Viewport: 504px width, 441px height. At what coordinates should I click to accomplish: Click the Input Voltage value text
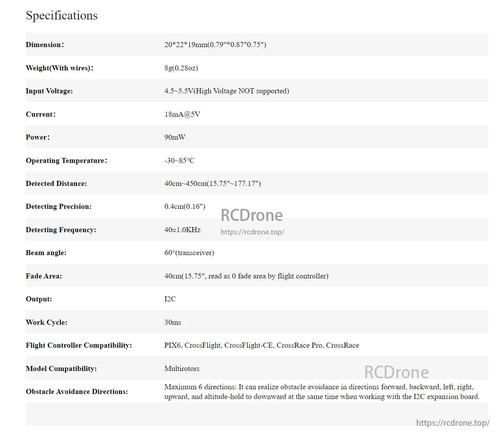[226, 91]
